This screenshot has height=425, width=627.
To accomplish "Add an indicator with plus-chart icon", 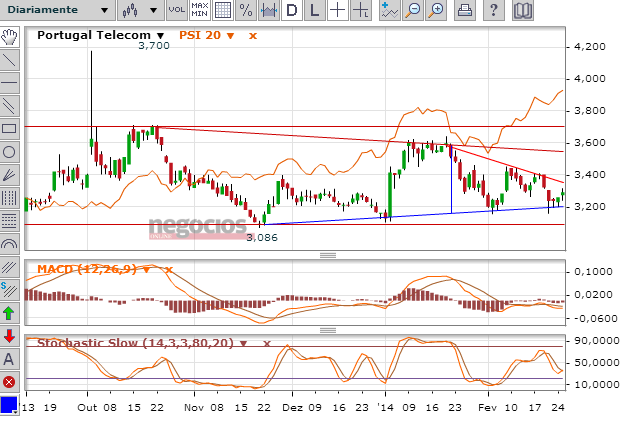I will click(x=389, y=10).
